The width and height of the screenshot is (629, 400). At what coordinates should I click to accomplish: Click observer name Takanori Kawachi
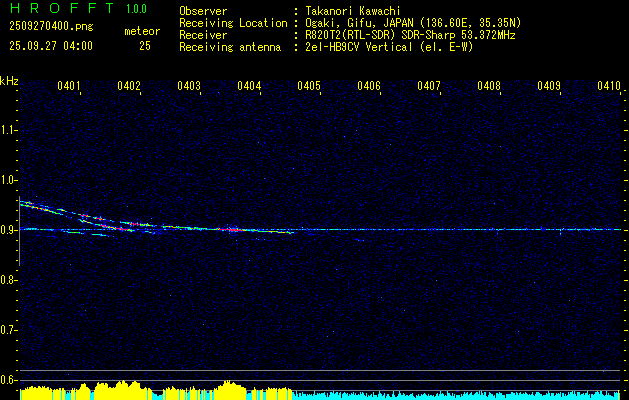click(x=352, y=10)
